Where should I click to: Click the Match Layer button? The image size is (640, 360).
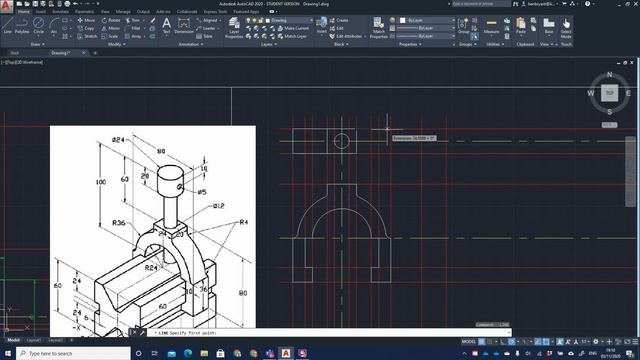pos(292,36)
